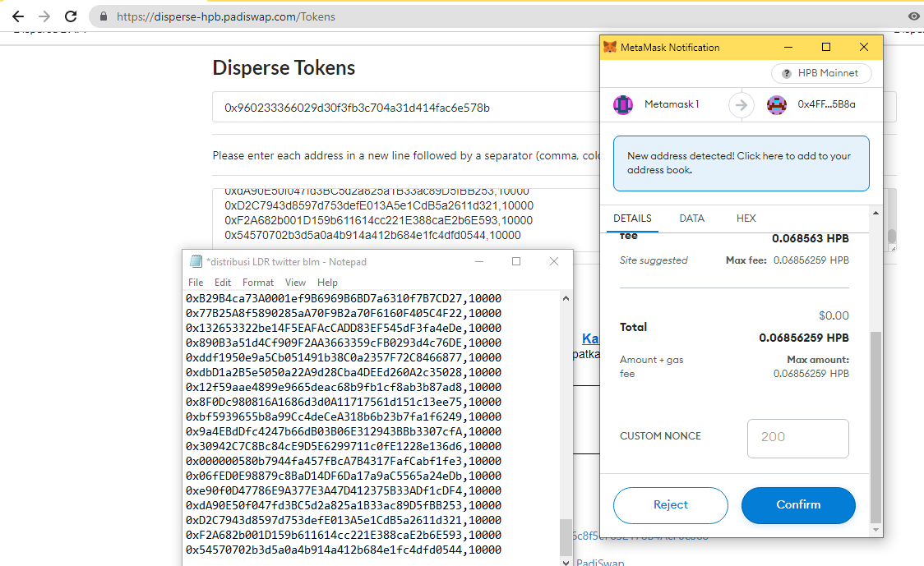Image resolution: width=924 pixels, height=566 pixels.
Task: Click the question mark on HPB Mainnet
Action: pyautogui.click(x=786, y=74)
